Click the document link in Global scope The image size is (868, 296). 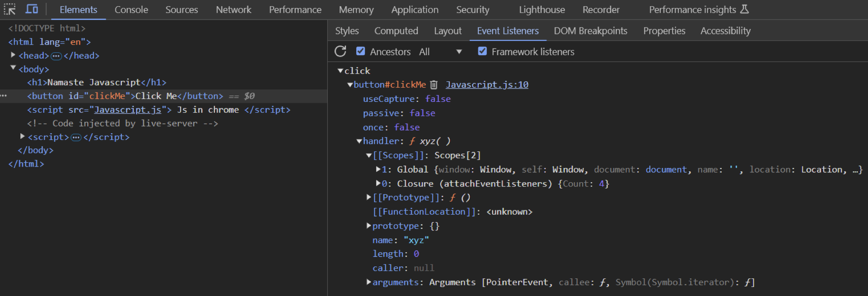[x=666, y=169]
